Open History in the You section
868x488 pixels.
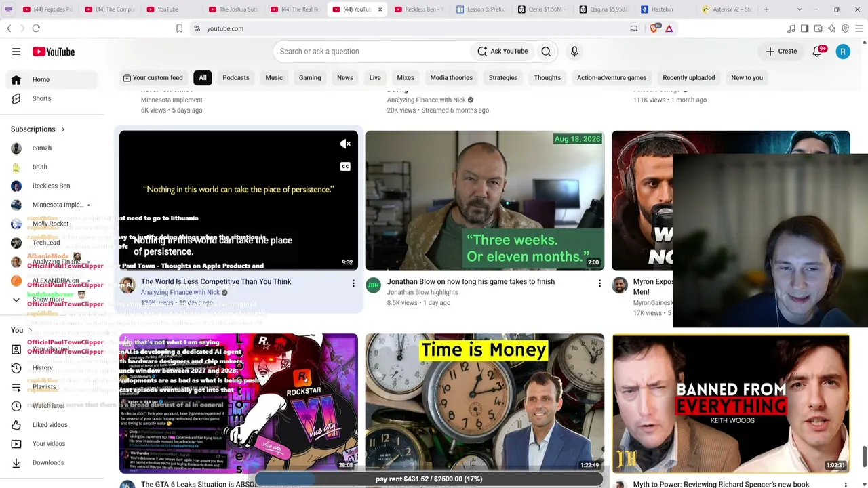pos(52,368)
